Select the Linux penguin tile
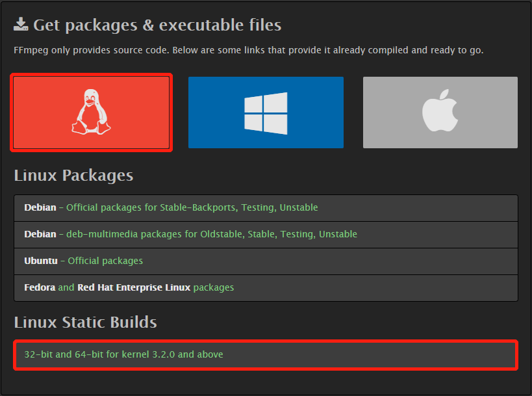532x396 pixels. pos(92,112)
